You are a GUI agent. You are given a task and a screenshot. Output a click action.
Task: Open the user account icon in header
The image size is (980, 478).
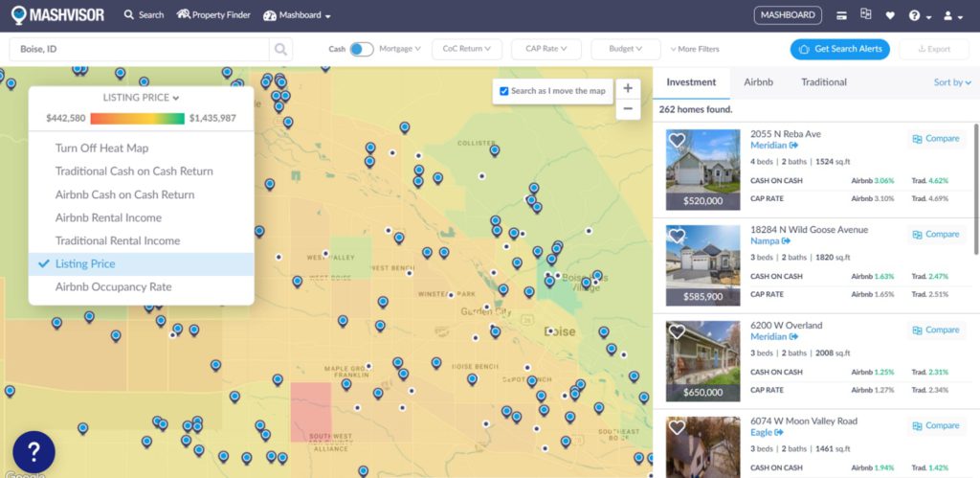pyautogui.click(x=948, y=15)
